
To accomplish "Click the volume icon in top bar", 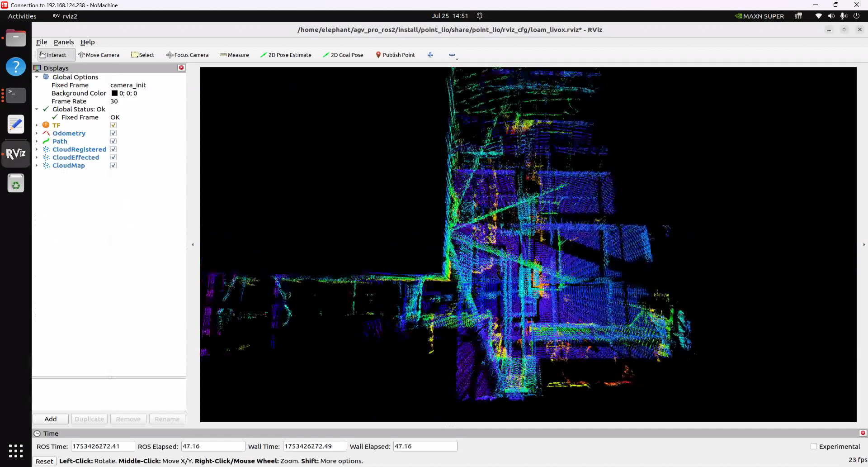I will pyautogui.click(x=831, y=16).
